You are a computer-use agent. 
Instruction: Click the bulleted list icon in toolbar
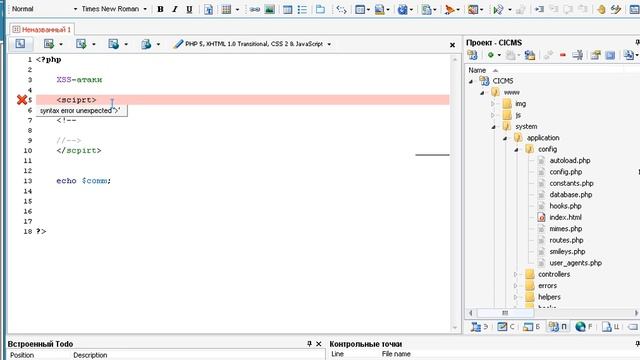[x=302, y=9]
